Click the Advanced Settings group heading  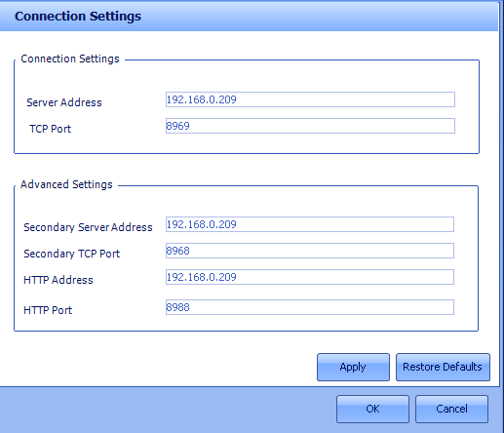pyautogui.click(x=66, y=184)
